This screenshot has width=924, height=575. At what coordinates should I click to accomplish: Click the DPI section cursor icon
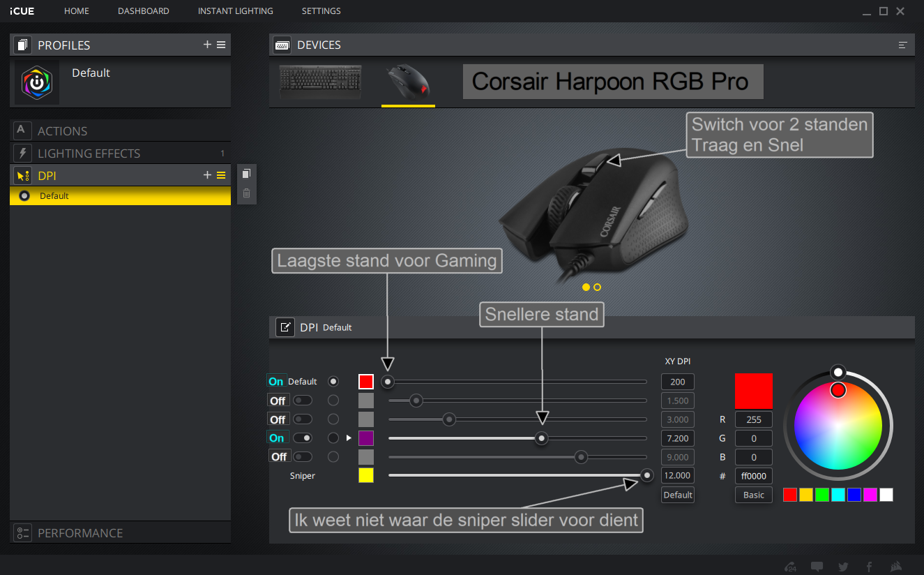(22, 176)
